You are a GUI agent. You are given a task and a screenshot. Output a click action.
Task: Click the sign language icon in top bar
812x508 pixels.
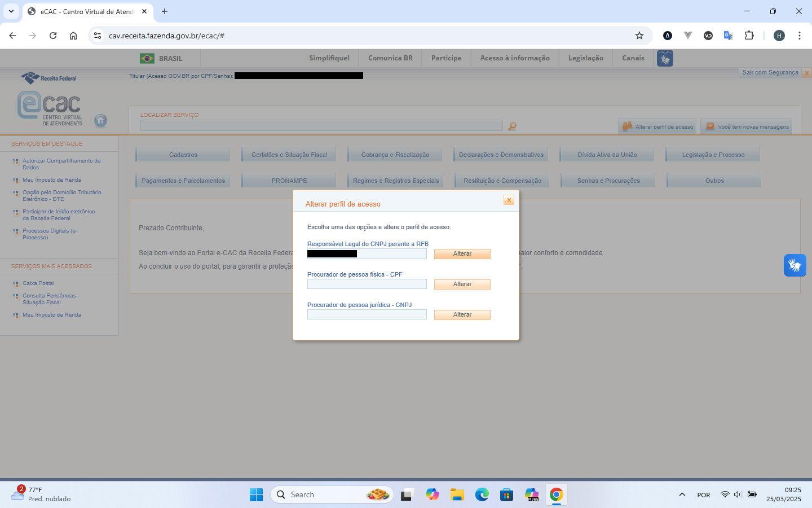point(665,59)
